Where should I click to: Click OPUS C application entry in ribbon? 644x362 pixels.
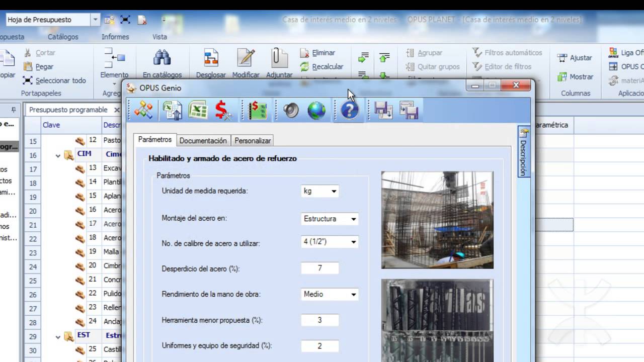(x=626, y=66)
